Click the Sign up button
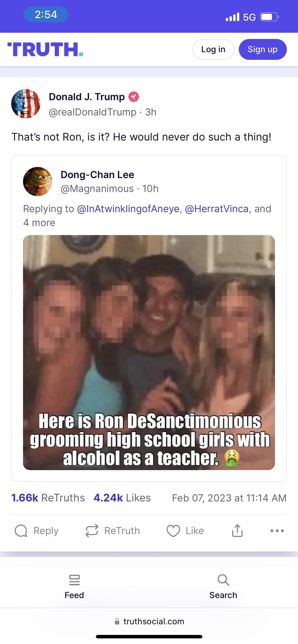The height and width of the screenshot is (644, 298). (262, 49)
